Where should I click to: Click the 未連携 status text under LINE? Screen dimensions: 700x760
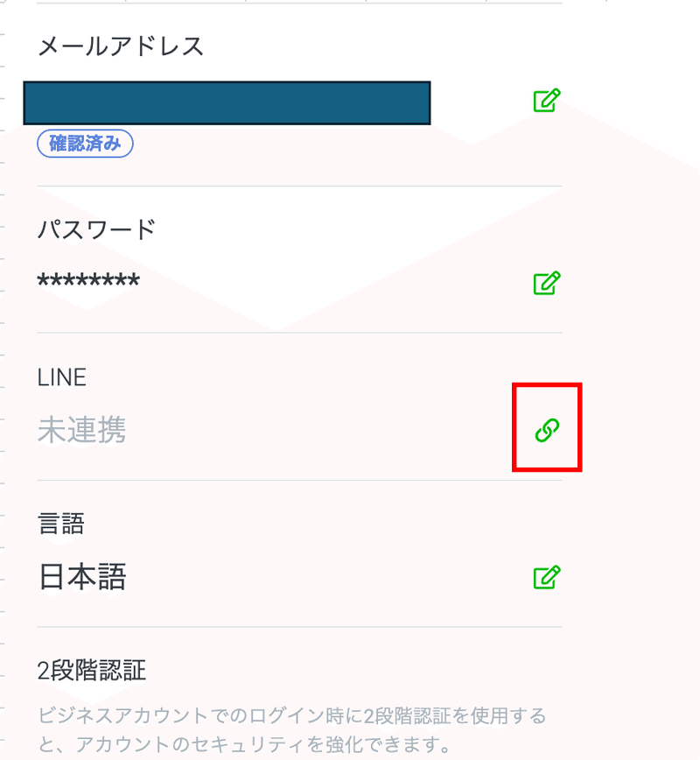click(x=81, y=429)
